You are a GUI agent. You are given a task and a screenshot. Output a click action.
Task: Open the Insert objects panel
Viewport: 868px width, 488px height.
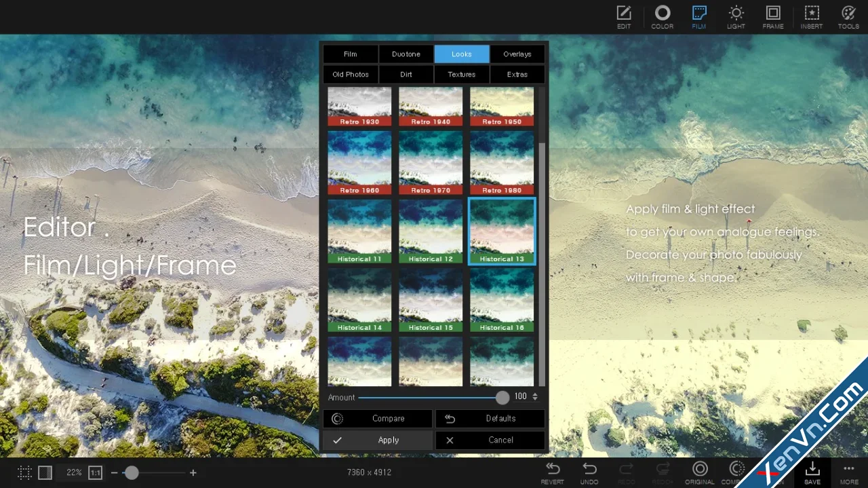tap(811, 17)
